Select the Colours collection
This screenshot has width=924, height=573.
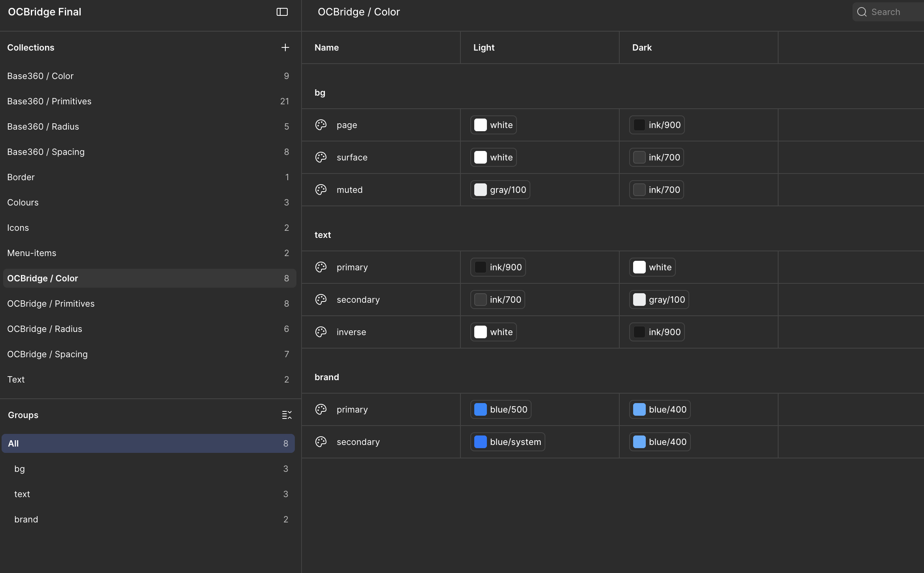[x=149, y=202]
